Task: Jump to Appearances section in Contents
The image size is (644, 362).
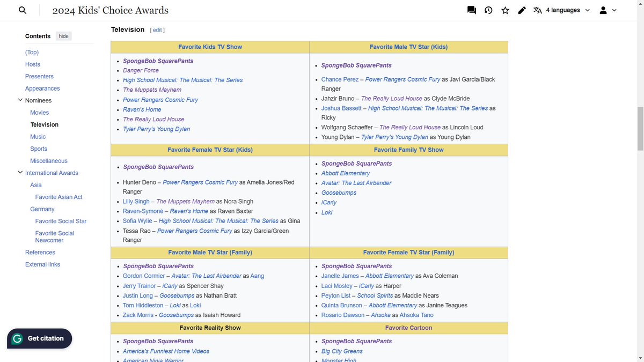Action: pyautogui.click(x=42, y=88)
